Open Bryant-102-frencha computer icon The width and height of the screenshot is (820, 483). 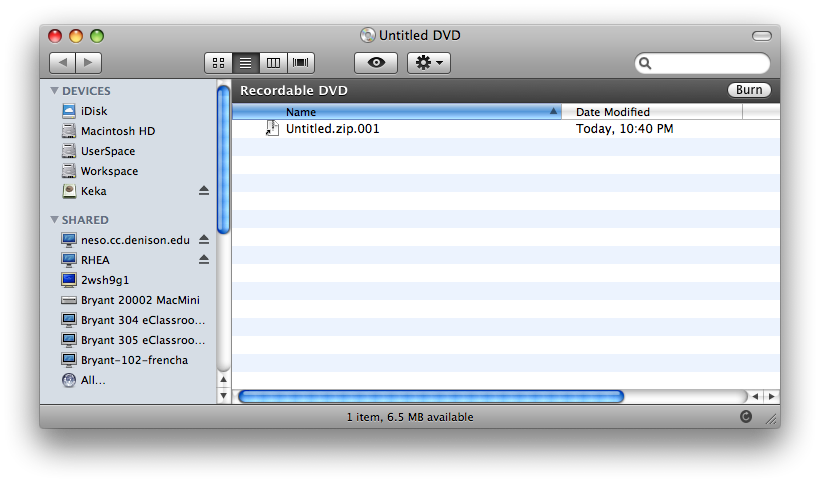point(69,360)
